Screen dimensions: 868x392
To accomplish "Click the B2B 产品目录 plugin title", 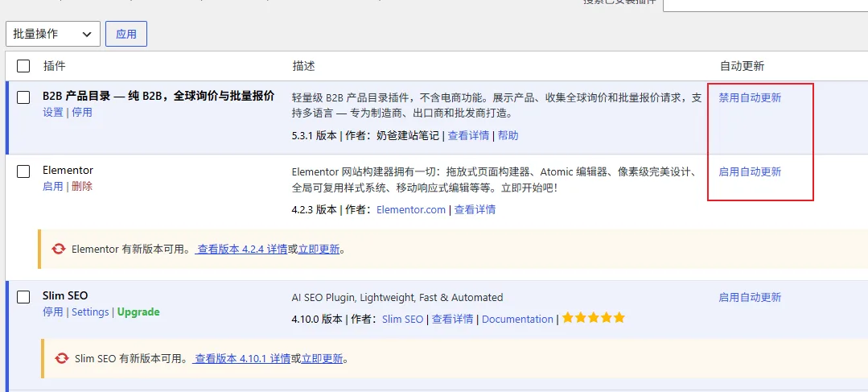I will (158, 96).
